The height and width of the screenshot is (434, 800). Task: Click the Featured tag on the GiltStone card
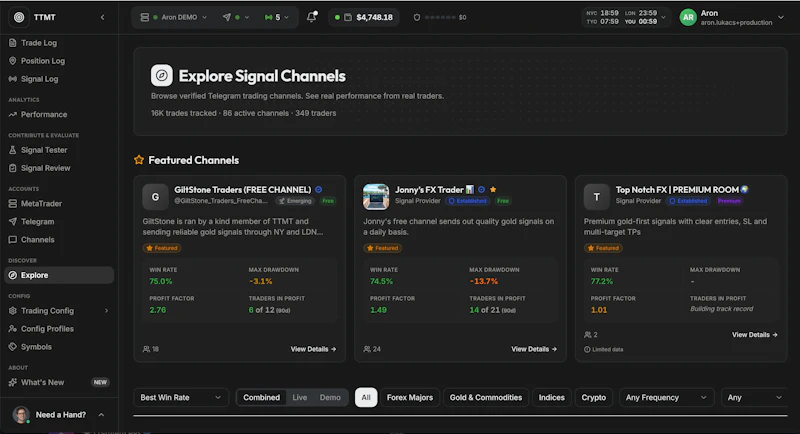click(162, 248)
